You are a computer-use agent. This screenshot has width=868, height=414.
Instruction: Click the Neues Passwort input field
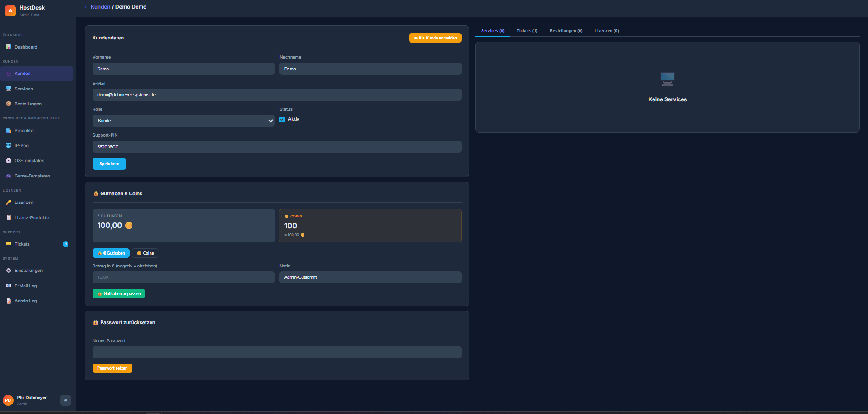pos(277,352)
